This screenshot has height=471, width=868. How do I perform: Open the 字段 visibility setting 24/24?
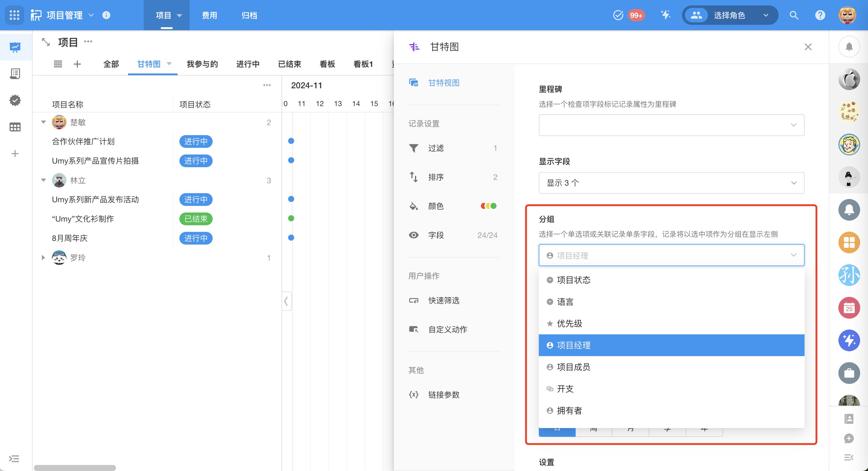(x=454, y=235)
